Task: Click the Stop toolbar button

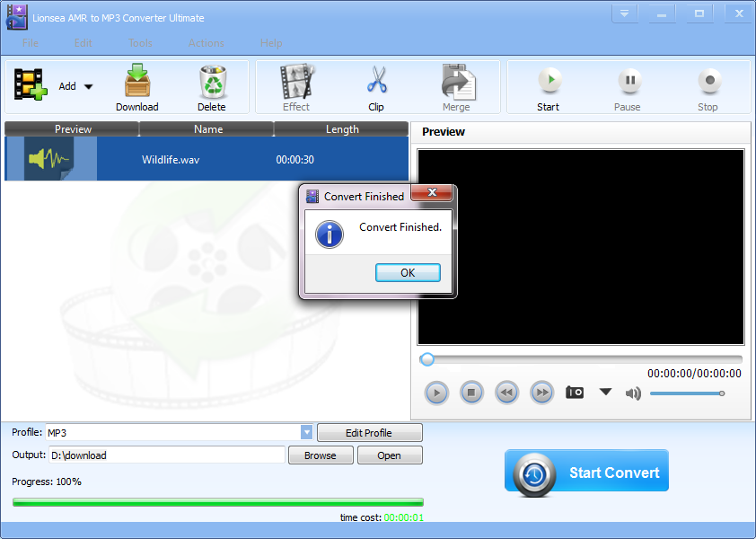Action: click(708, 89)
